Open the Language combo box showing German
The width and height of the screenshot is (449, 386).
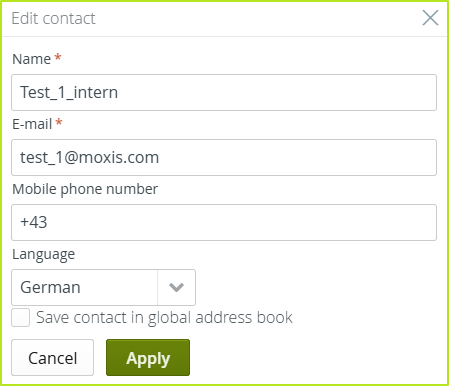pyautogui.click(x=103, y=287)
